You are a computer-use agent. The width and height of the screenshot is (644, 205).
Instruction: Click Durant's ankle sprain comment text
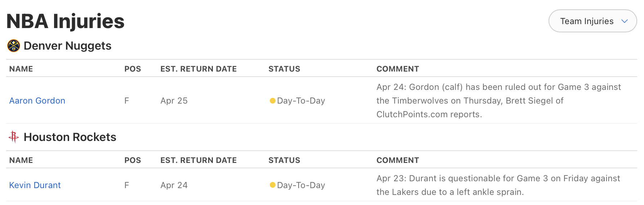[x=498, y=185]
